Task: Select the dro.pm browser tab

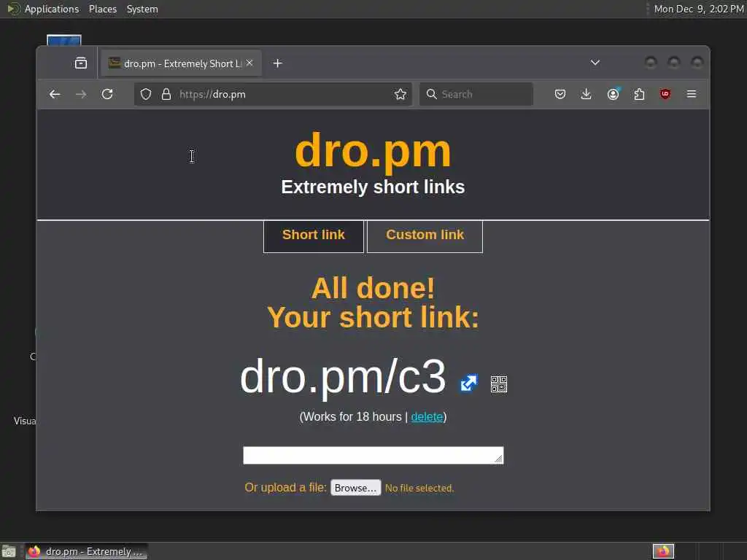Action: coord(181,63)
